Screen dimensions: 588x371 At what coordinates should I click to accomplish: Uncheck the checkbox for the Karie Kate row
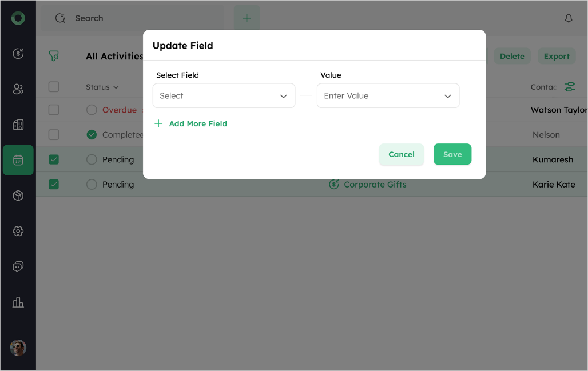pos(54,185)
